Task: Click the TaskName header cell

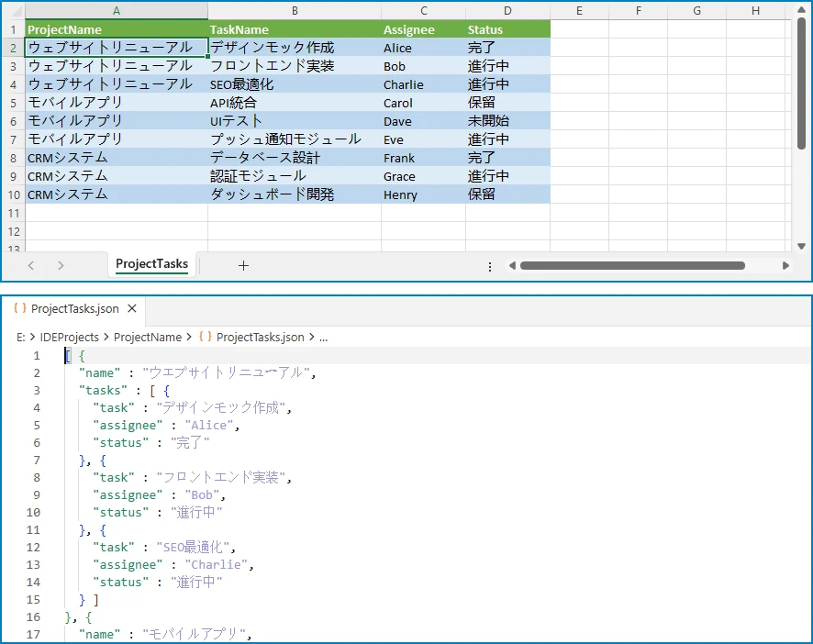Action: [x=295, y=29]
